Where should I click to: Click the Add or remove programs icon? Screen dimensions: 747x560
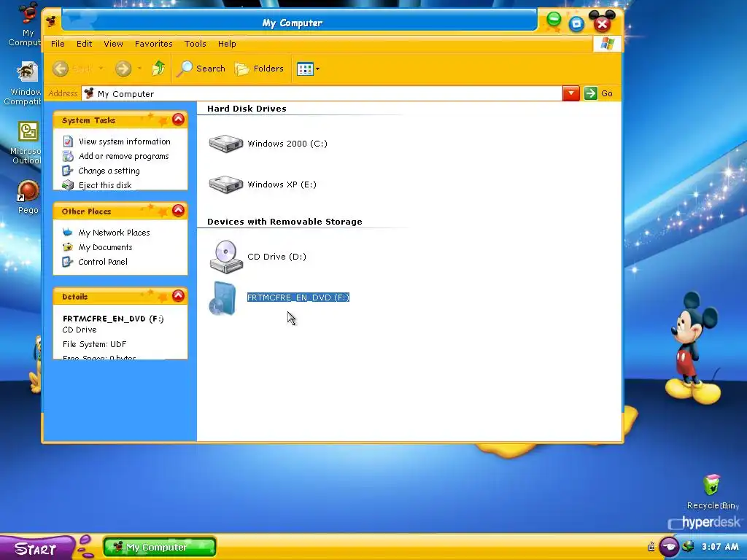pos(68,156)
